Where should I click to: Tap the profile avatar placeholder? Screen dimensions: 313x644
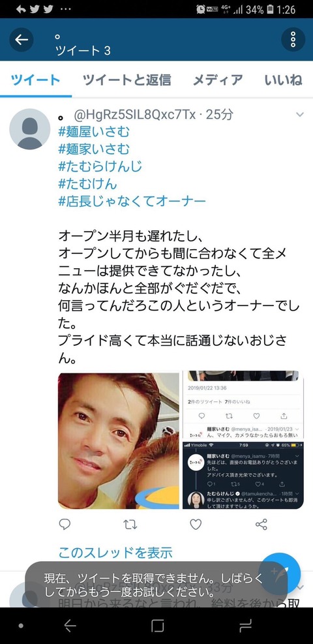[29, 129]
